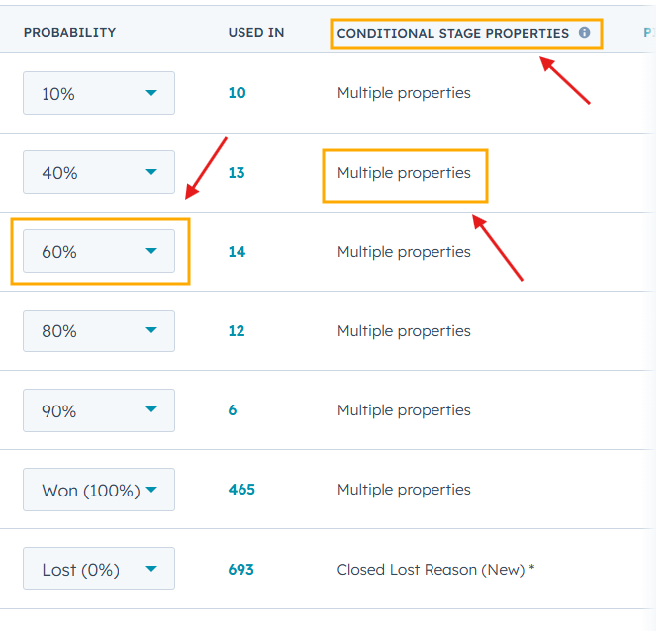Open the 40% probability dropdown

(99, 172)
